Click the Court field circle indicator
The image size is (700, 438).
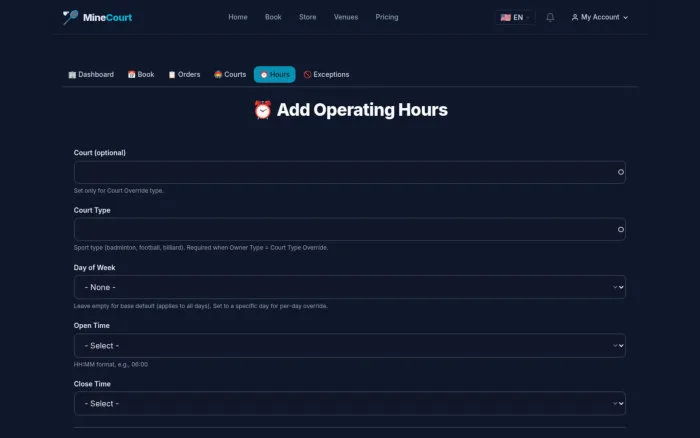621,172
